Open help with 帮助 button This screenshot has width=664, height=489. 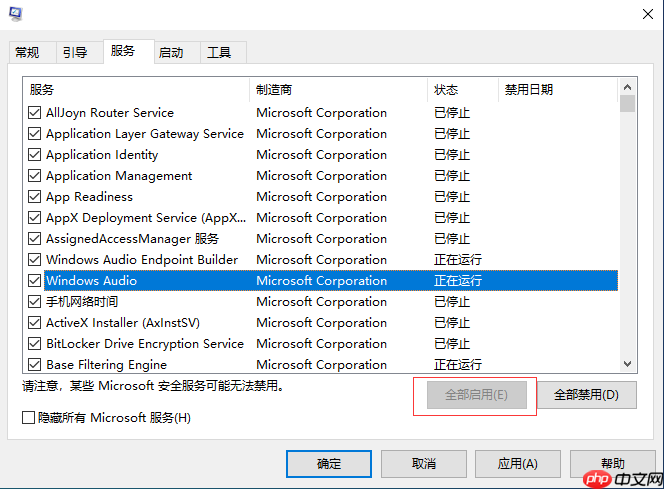point(613,464)
